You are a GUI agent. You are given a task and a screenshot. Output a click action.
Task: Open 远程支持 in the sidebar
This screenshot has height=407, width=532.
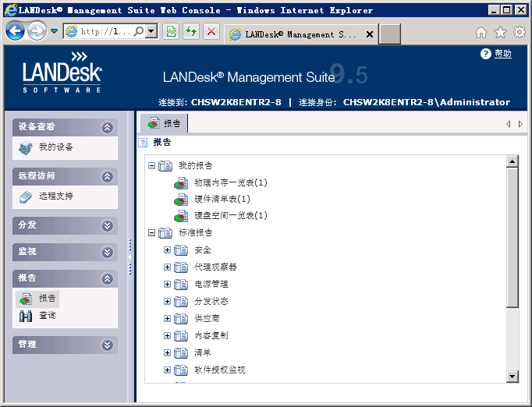pos(56,196)
